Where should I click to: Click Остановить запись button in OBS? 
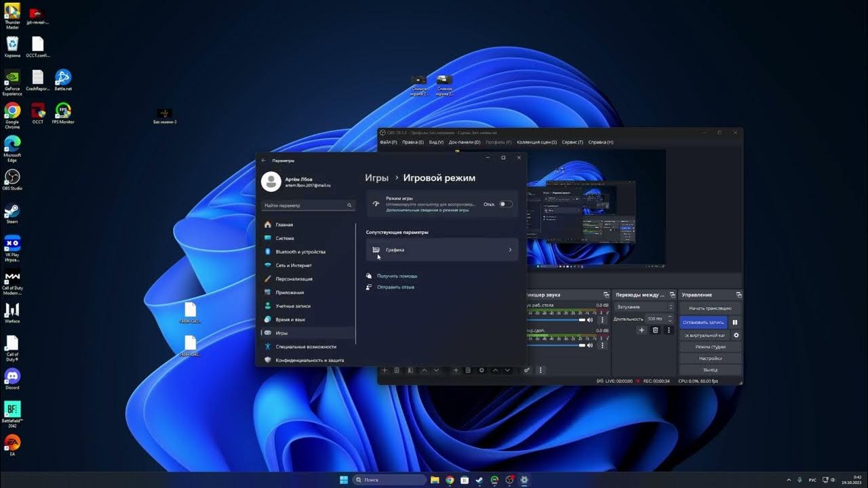704,323
